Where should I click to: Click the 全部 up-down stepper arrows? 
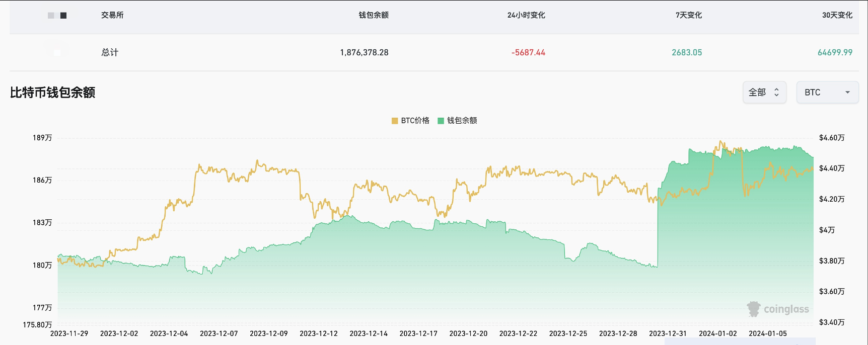[776, 93]
